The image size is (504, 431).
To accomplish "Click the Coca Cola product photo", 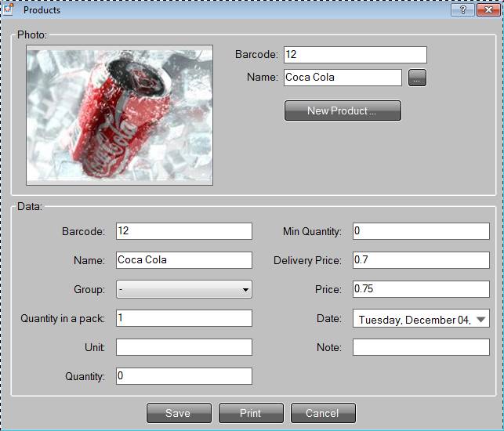I will 119,116.
